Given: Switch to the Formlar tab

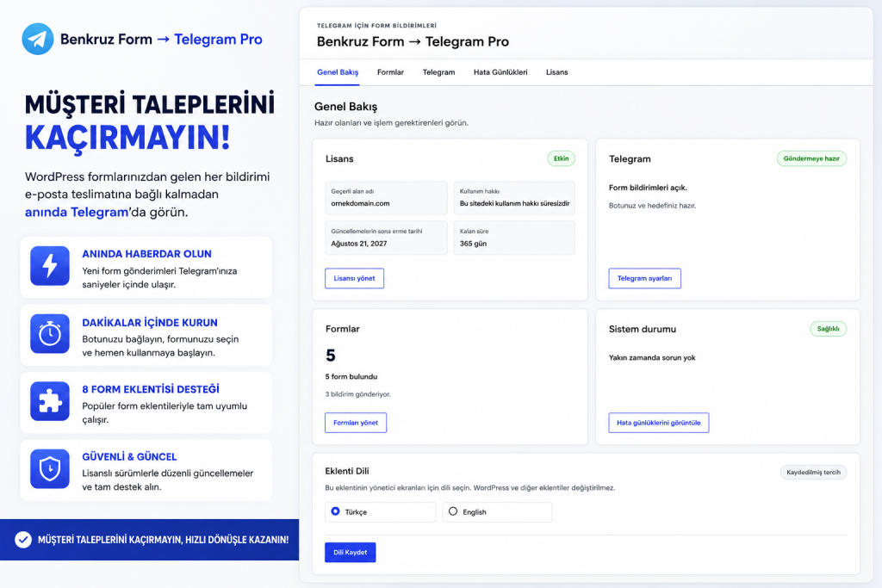Looking at the screenshot, I should coord(390,72).
